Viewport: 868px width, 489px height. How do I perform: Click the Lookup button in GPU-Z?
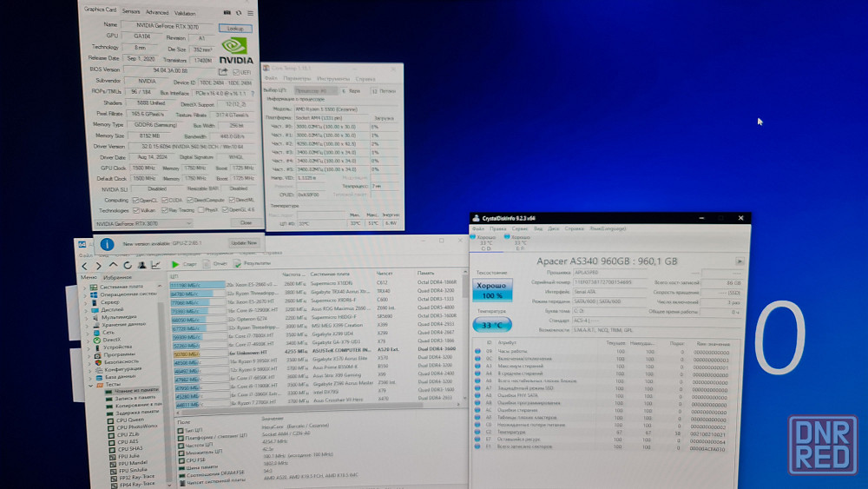coord(235,29)
